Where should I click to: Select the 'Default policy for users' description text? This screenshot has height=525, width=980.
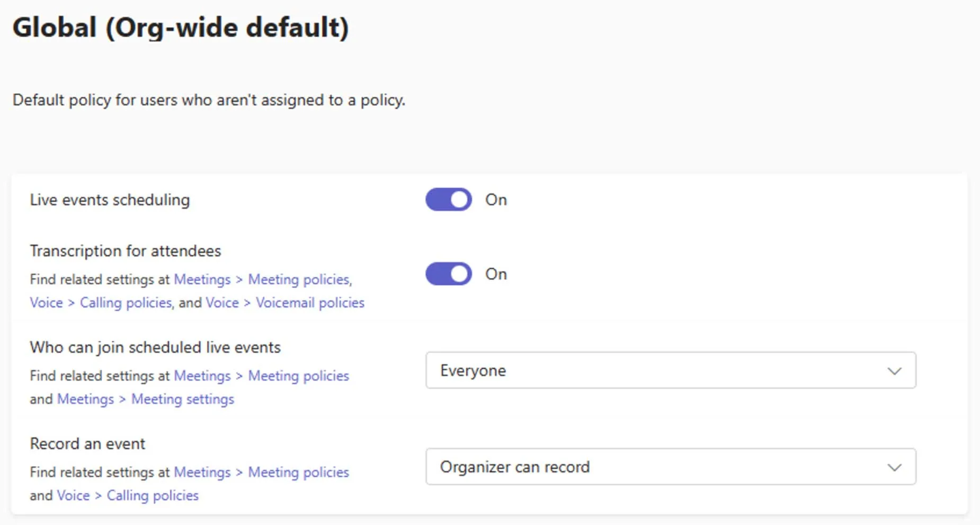209,100
